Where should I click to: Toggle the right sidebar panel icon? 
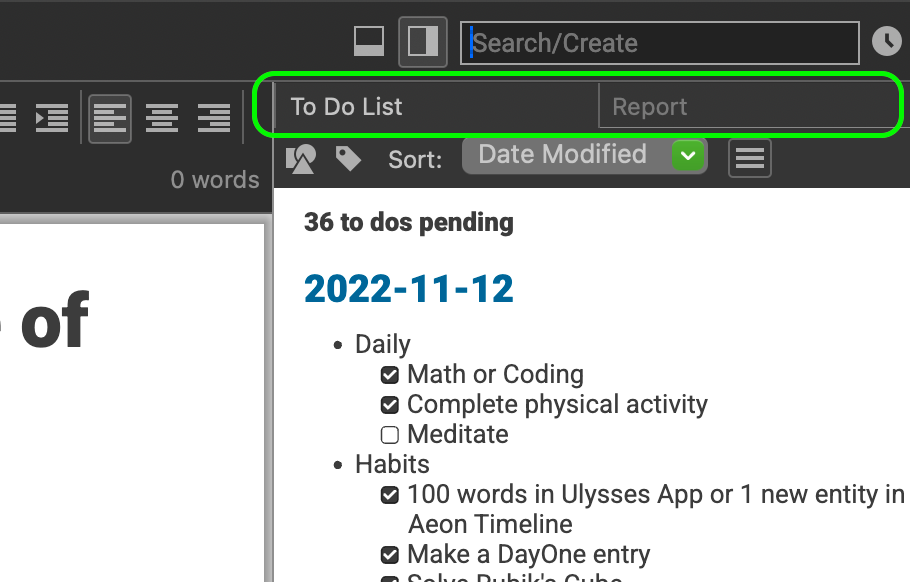pos(423,42)
